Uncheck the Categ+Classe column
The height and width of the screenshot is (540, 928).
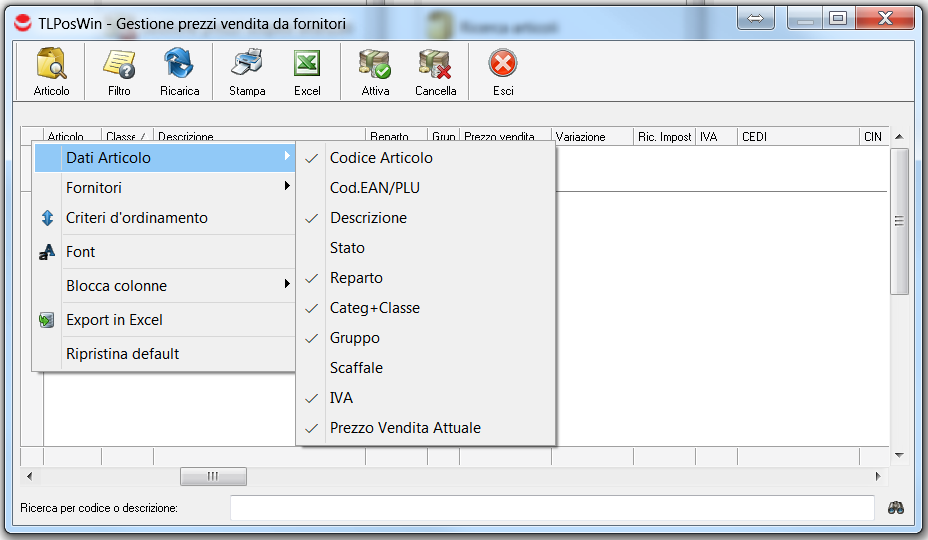tap(426, 308)
